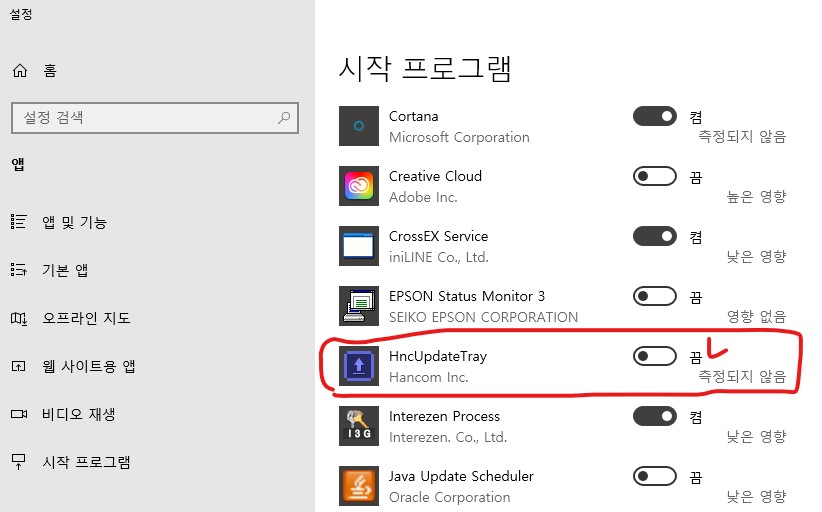Image resolution: width=822 pixels, height=512 pixels.
Task: Click the Creative Cloud app icon
Action: (x=359, y=186)
